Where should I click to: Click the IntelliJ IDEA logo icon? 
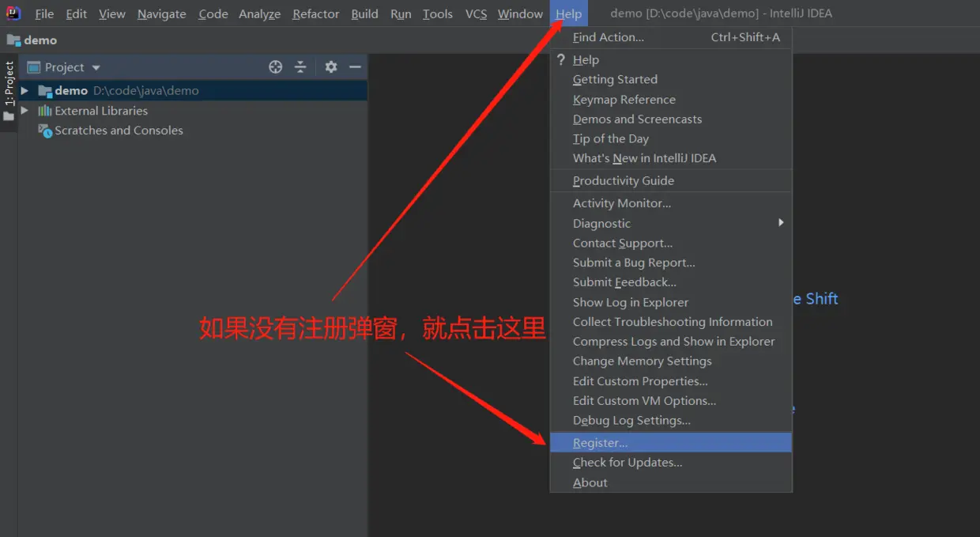coord(13,13)
